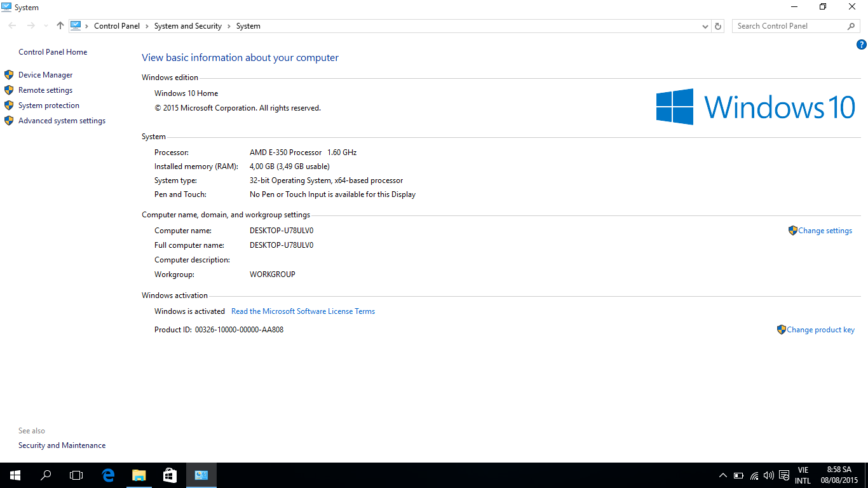
Task: Expand the chevron after Control Panel breadcrumb
Action: click(x=147, y=26)
